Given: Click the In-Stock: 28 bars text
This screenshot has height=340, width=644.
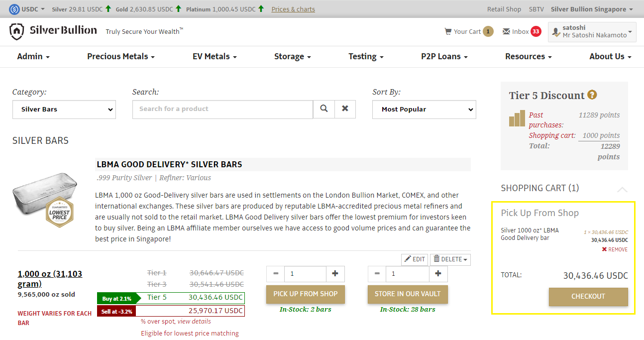Looking at the screenshot, I should pyautogui.click(x=408, y=310).
